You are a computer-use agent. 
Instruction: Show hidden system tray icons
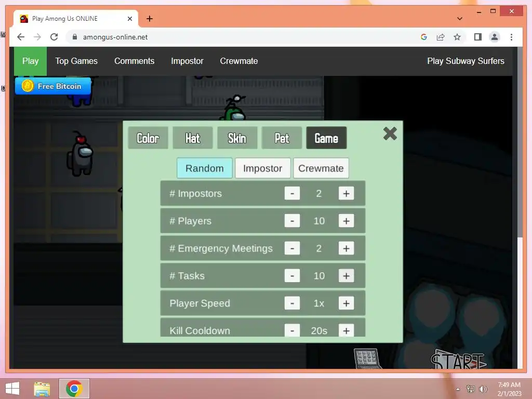458,389
